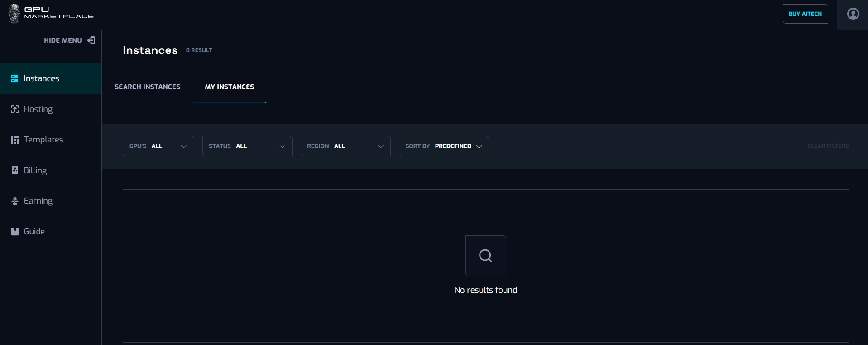Open the Hosting menu item label

click(38, 109)
